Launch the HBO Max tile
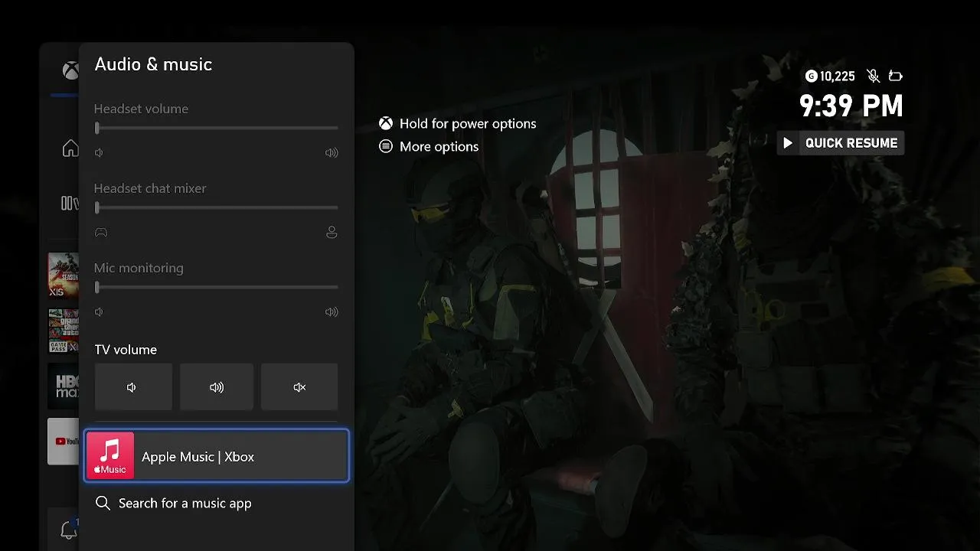This screenshot has height=551, width=980. 63,386
